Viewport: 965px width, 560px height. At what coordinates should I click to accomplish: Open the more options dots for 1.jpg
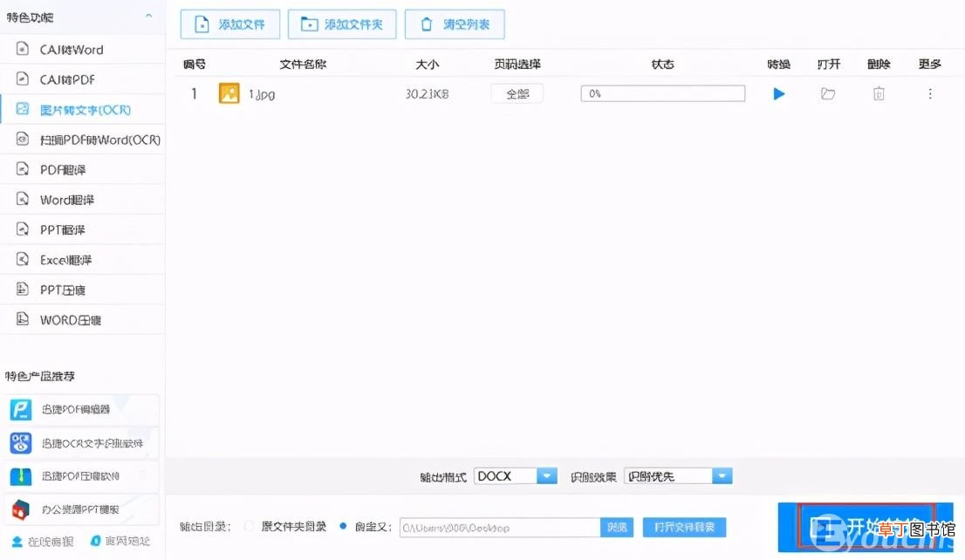point(930,93)
